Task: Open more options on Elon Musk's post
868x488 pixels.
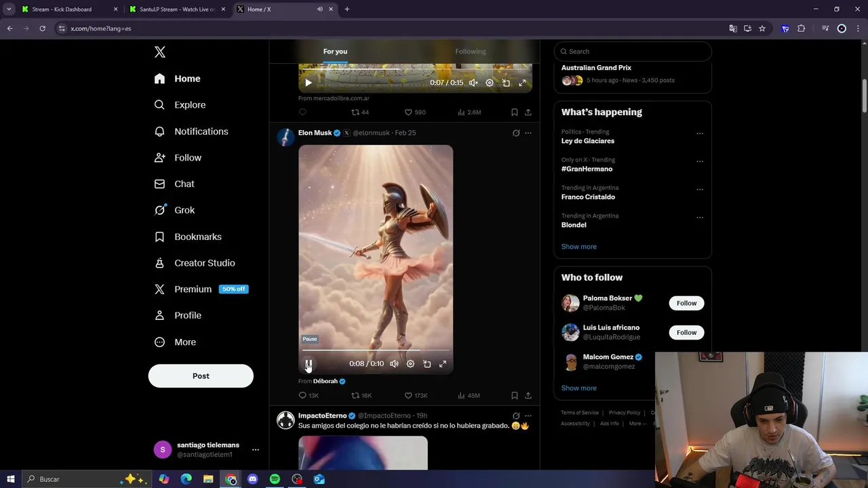Action: point(528,133)
